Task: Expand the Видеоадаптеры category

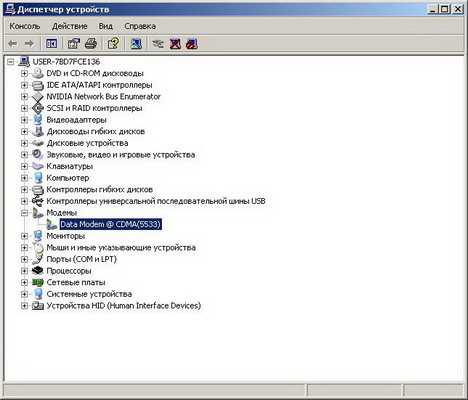Action: tap(24, 120)
